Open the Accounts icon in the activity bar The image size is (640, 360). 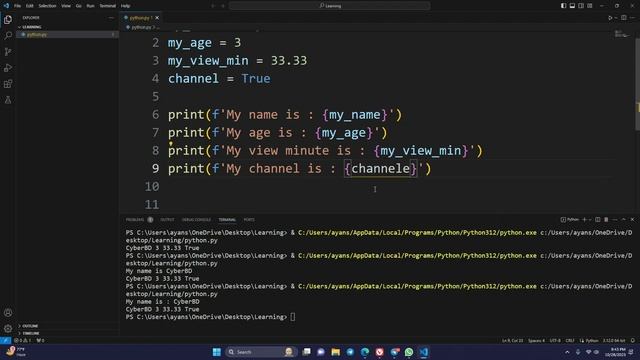(8, 313)
